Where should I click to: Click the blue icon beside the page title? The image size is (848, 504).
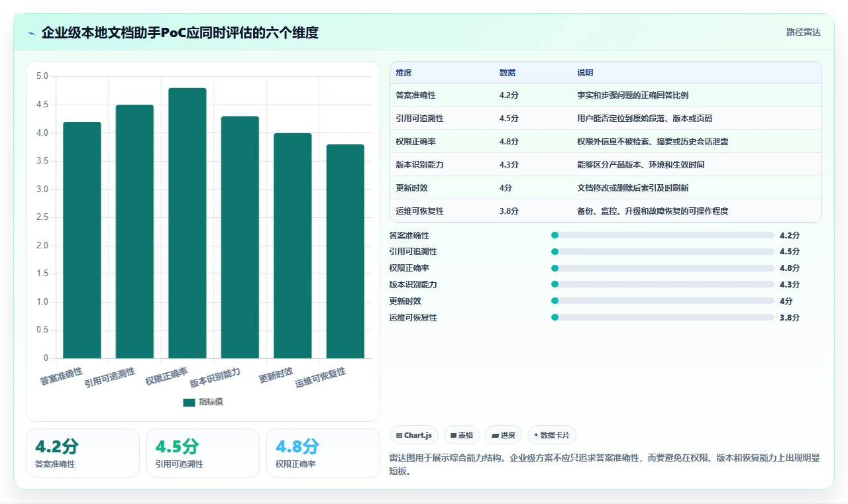[x=32, y=33]
